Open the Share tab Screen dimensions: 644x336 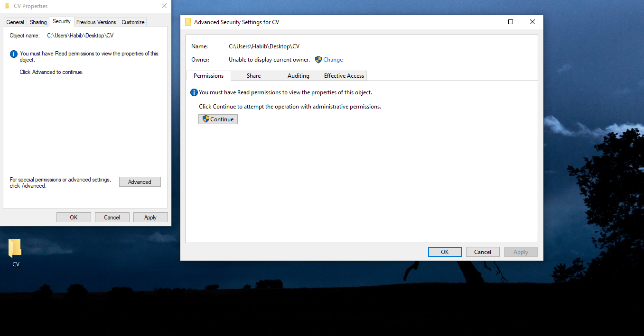point(253,76)
